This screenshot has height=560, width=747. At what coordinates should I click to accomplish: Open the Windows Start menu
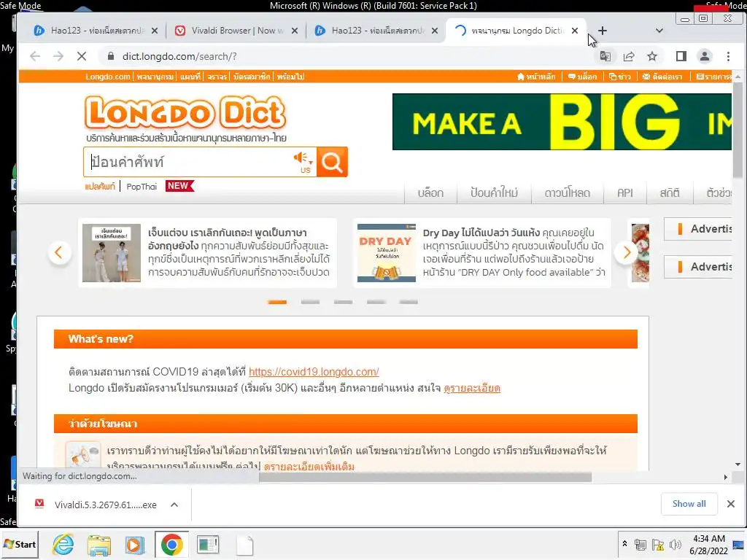[20, 544]
